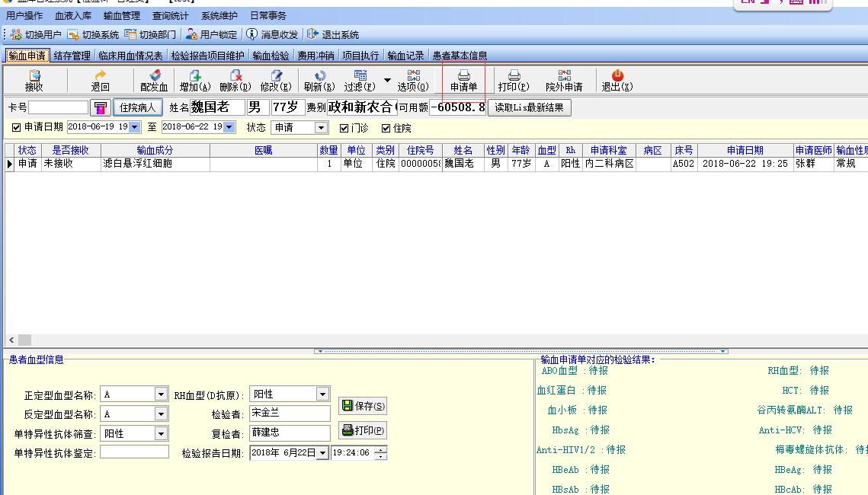
Task: Click the 读取Lis最新结果 button
Action: click(529, 107)
